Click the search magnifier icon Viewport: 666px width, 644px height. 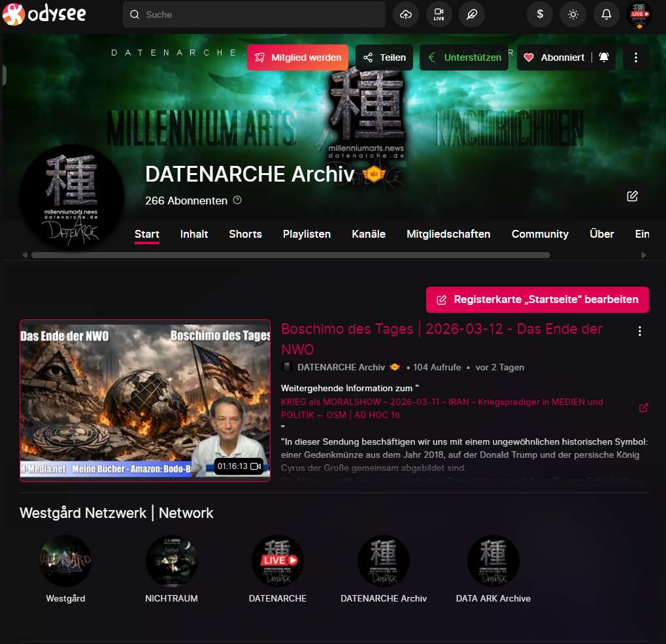click(x=135, y=14)
